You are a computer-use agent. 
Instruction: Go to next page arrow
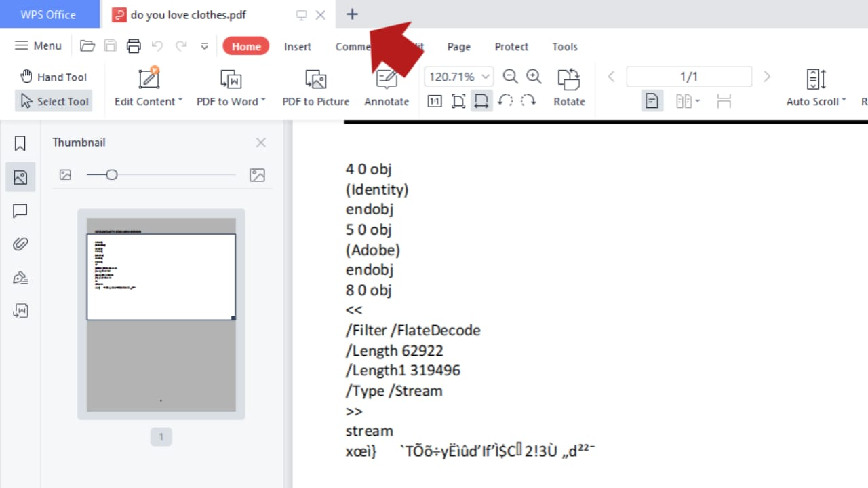(767, 77)
